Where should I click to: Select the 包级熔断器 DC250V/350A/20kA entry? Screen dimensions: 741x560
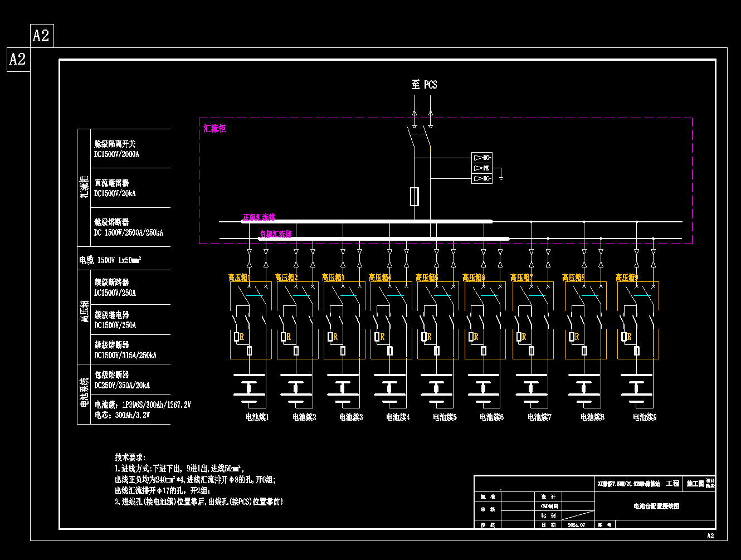(x=122, y=379)
